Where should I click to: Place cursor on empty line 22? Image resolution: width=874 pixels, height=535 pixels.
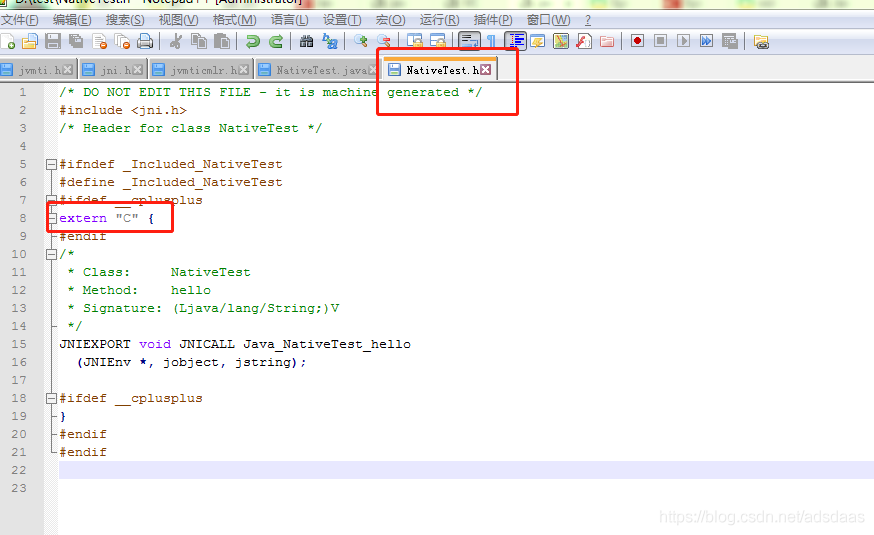pyautogui.click(x=466, y=470)
